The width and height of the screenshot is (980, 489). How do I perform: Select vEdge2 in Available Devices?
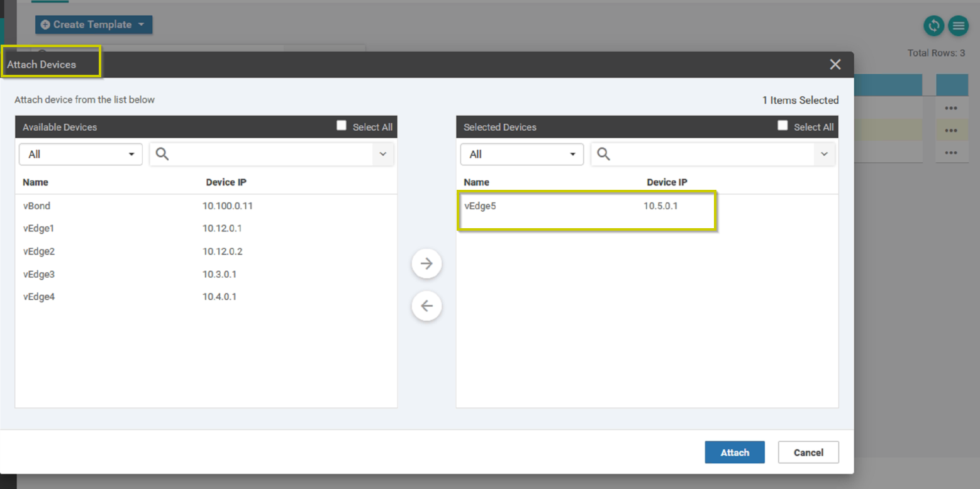point(206,251)
